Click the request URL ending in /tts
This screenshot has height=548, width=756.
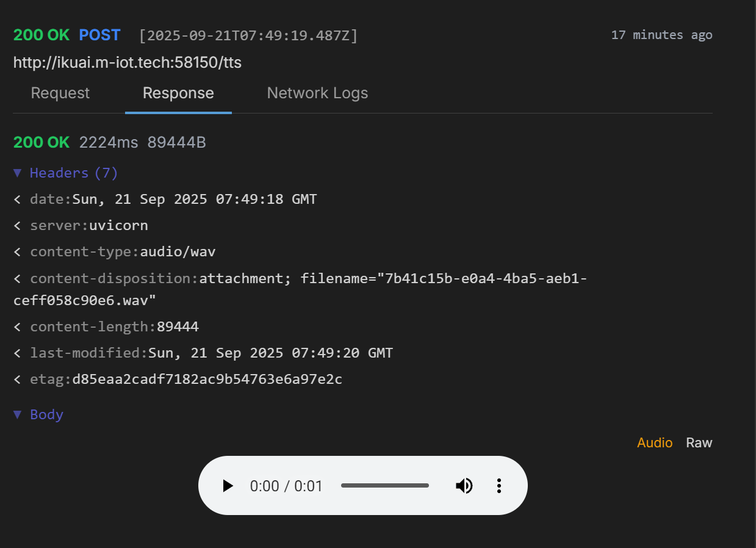pyautogui.click(x=128, y=62)
